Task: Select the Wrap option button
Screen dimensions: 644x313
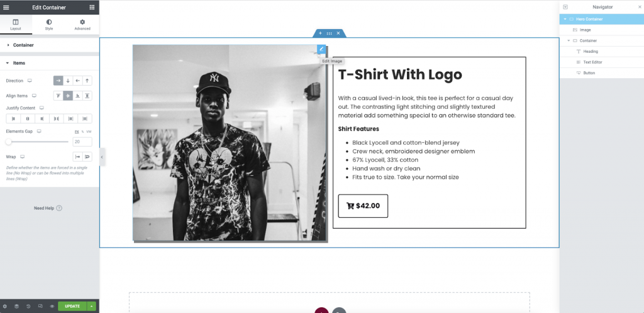Action: coord(87,157)
